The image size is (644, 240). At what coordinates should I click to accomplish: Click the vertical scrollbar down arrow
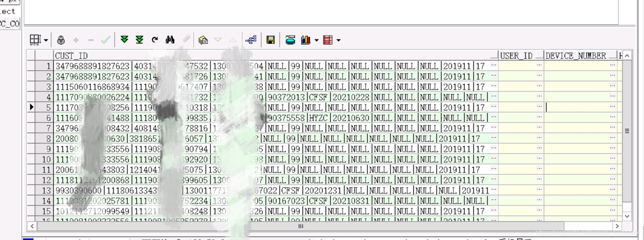[627, 216]
